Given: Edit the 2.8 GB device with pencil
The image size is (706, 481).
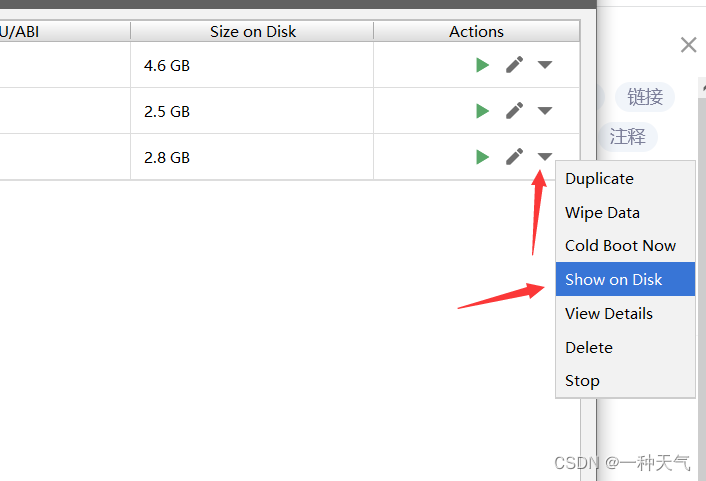Looking at the screenshot, I should coord(514,157).
